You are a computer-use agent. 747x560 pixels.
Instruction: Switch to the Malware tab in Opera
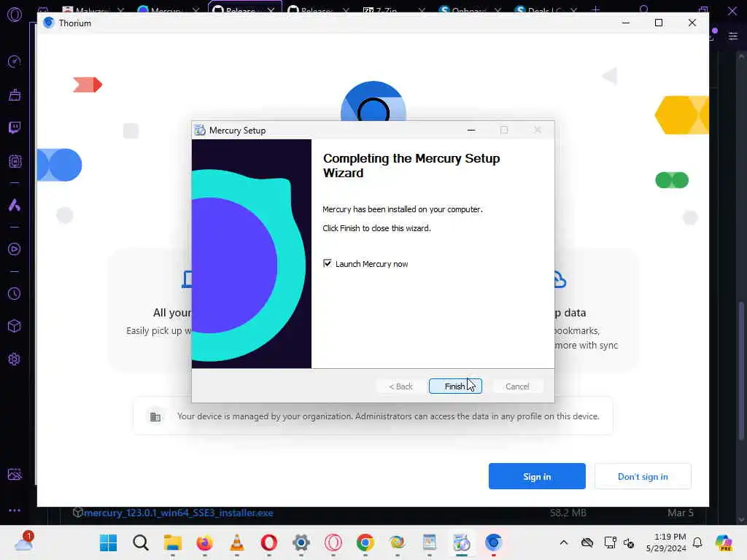(x=94, y=9)
